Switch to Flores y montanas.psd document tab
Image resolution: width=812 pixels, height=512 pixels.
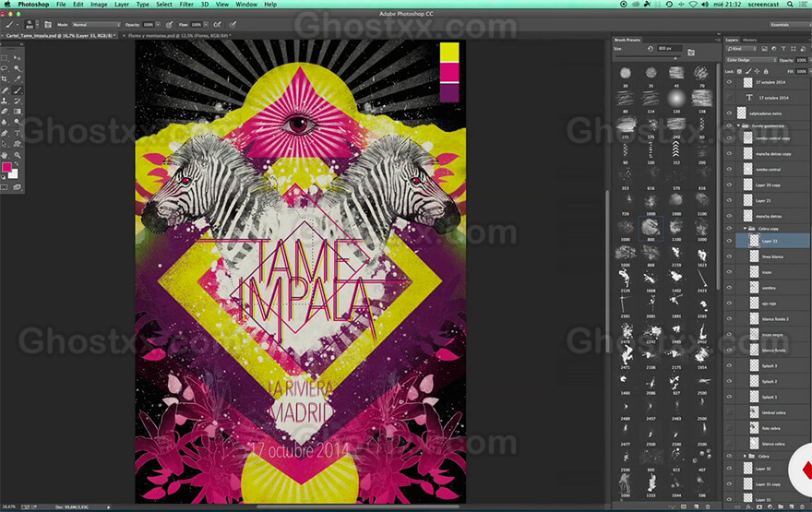pyautogui.click(x=179, y=36)
